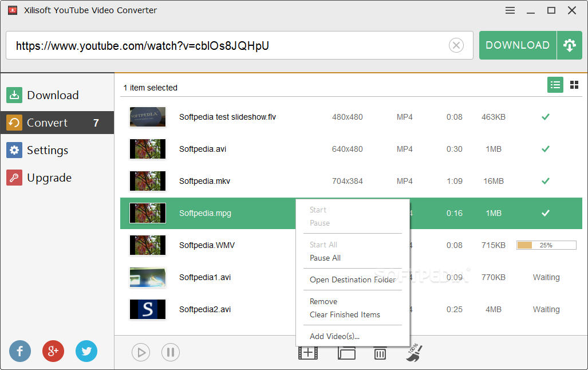Open the Convert sidebar section
Screen dimensions: 588x370
coord(57,123)
